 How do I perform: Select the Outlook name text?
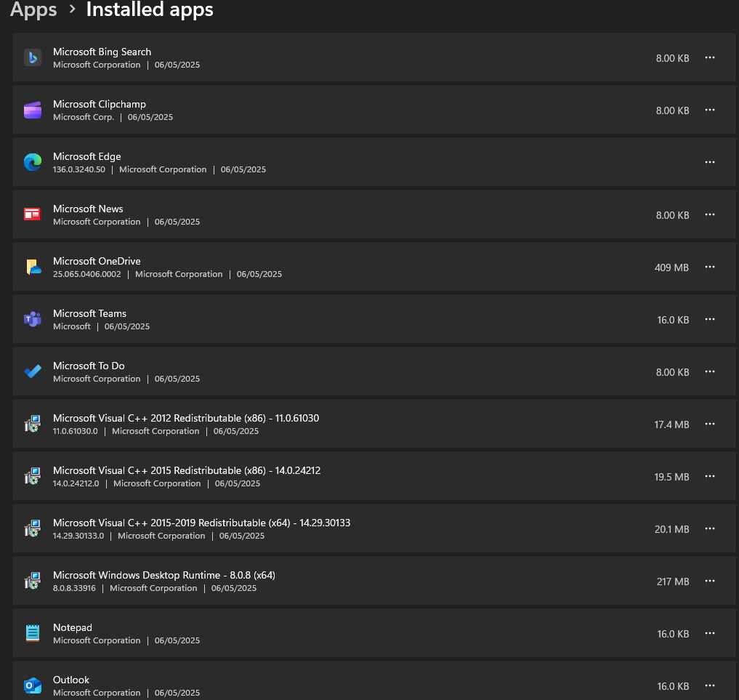coord(71,680)
